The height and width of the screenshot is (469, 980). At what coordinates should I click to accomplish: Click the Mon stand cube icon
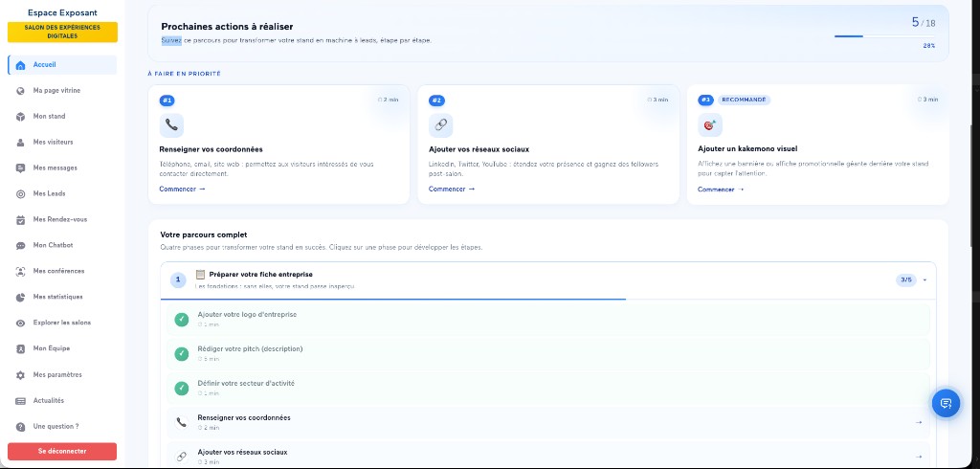pos(20,117)
